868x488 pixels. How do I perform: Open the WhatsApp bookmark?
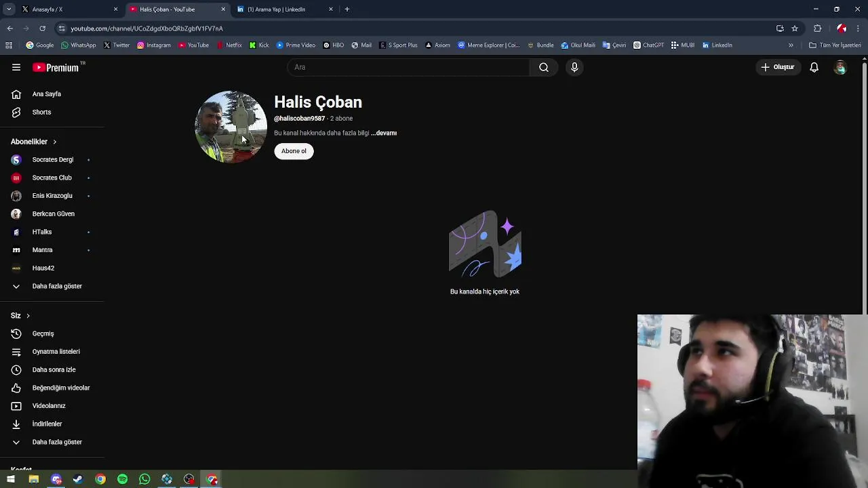point(78,45)
